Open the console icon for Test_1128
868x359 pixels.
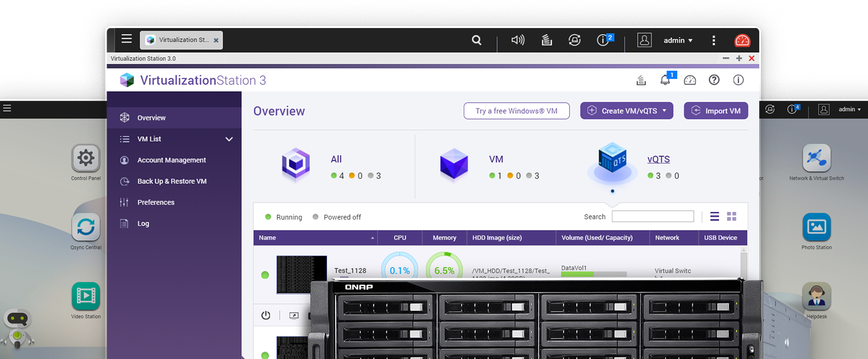pyautogui.click(x=294, y=315)
